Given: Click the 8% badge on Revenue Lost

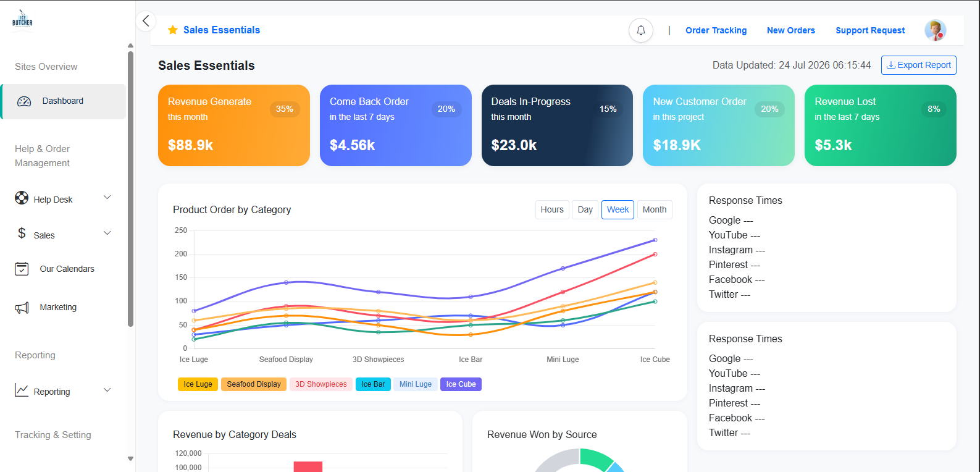Looking at the screenshot, I should (934, 109).
